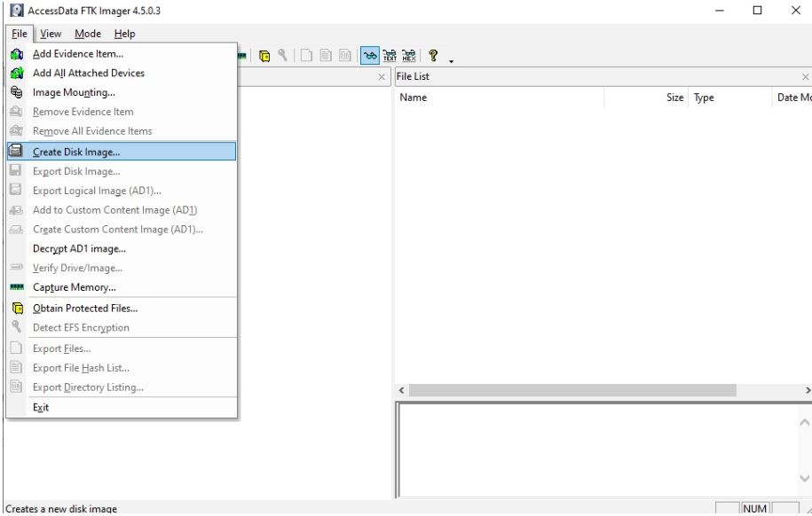Click Remove Evidence Item menu entry
Screen dimensions: 812x516
click(x=122, y=112)
